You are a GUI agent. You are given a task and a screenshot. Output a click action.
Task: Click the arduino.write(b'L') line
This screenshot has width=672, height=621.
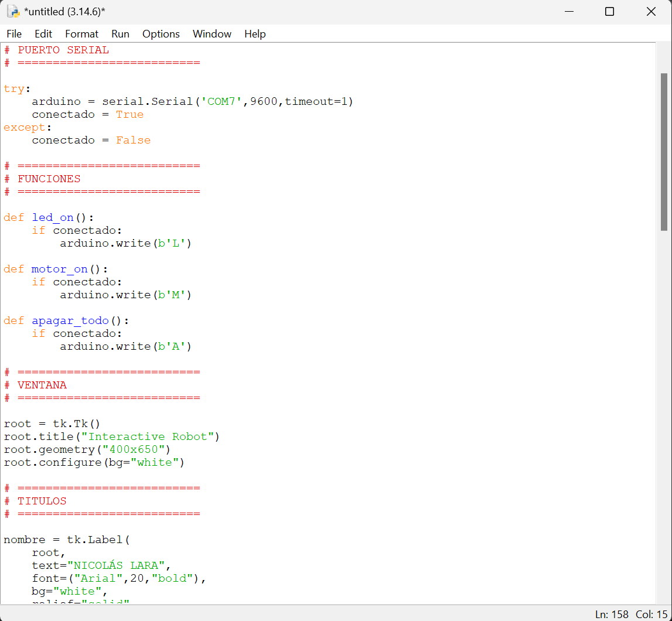tap(125, 243)
